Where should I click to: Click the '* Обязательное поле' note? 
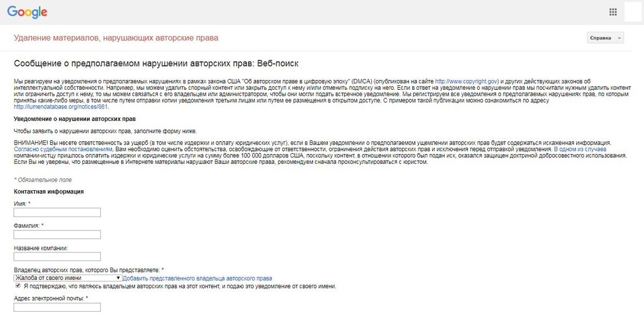42,180
